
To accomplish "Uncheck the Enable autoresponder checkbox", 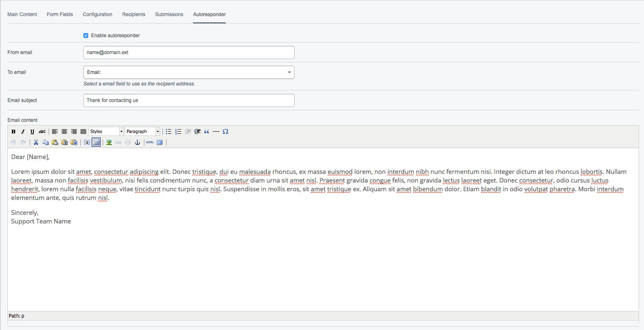I will [x=86, y=36].
